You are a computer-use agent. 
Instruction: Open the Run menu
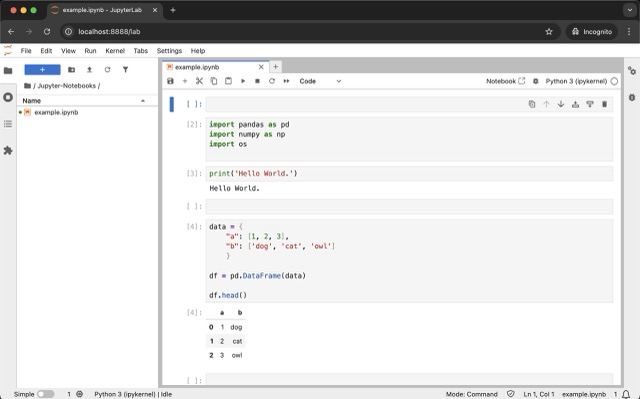coord(90,51)
